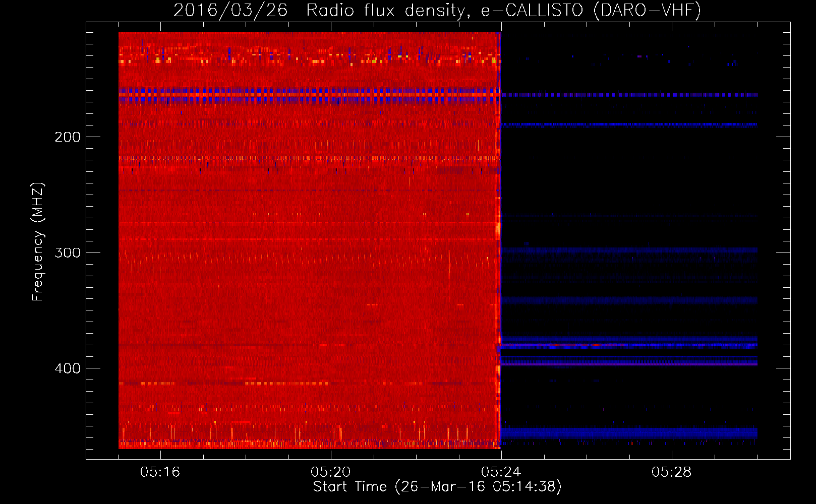The image size is (816, 504).
Task: Click the 05:24 time tick label
Action: tap(501, 472)
